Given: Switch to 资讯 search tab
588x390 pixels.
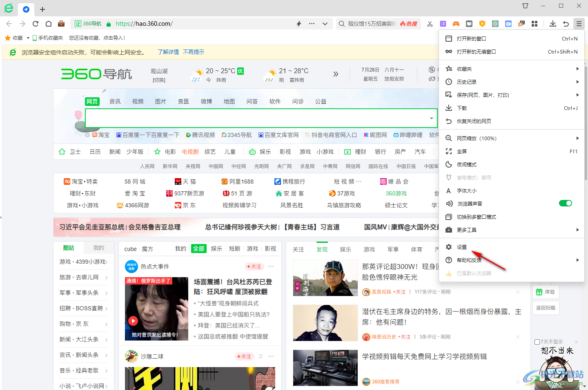Looking at the screenshot, I should tap(115, 101).
